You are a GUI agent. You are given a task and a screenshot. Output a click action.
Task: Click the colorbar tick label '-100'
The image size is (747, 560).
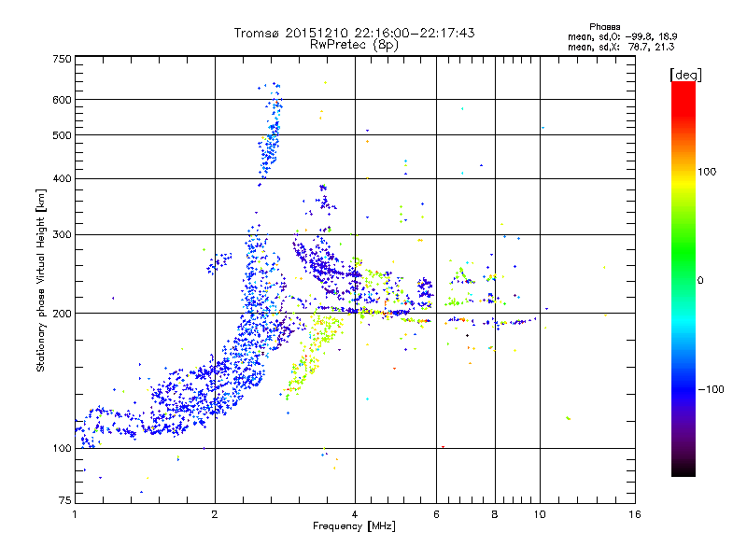(x=711, y=389)
